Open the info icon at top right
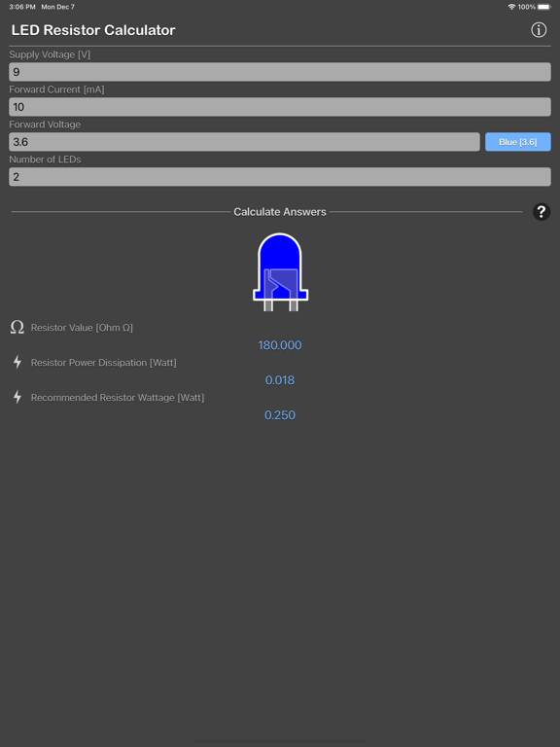Screen dimensions: 560x747 (539, 30)
